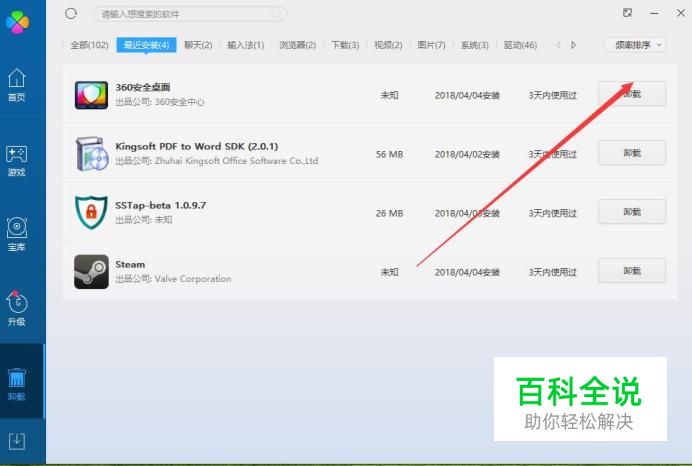This screenshot has width=692, height=466.
Task: Minimize the software manager window
Action: tap(654, 13)
